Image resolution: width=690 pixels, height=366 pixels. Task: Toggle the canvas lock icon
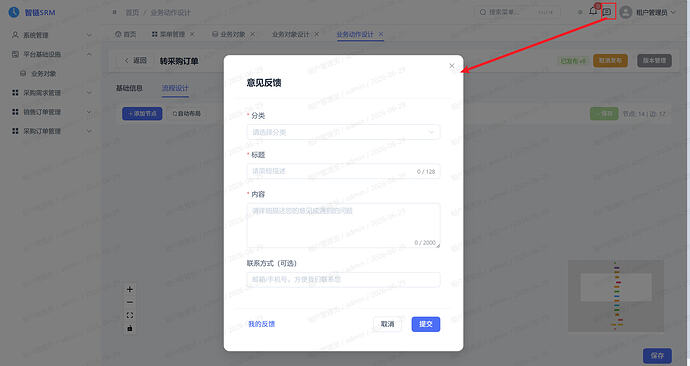point(129,328)
